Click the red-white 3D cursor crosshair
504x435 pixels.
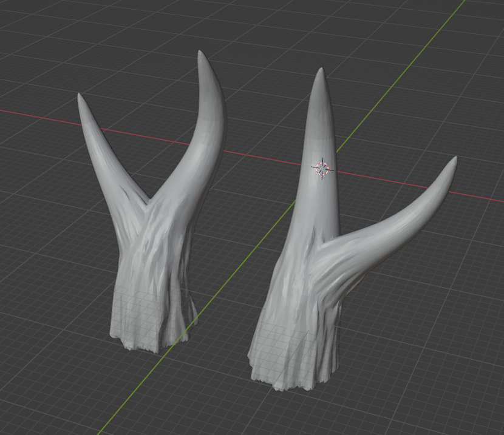point(322,169)
